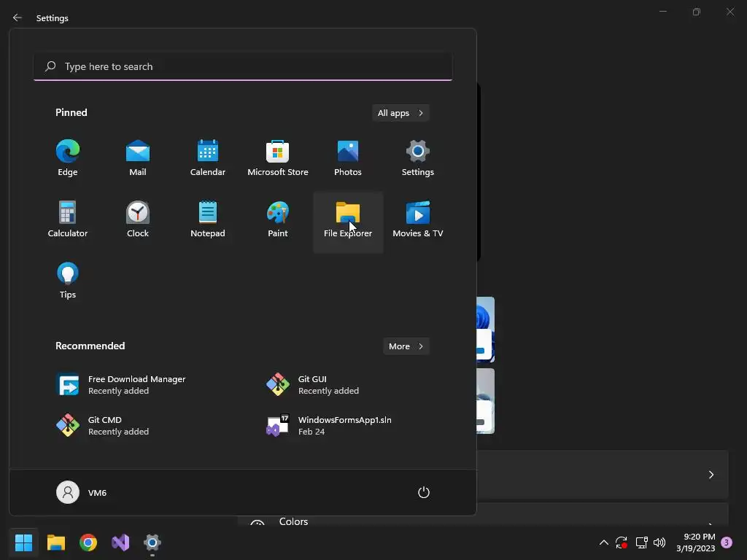Switch to Settings via taskbar gear
The width and height of the screenshot is (747, 560).
pos(152,542)
